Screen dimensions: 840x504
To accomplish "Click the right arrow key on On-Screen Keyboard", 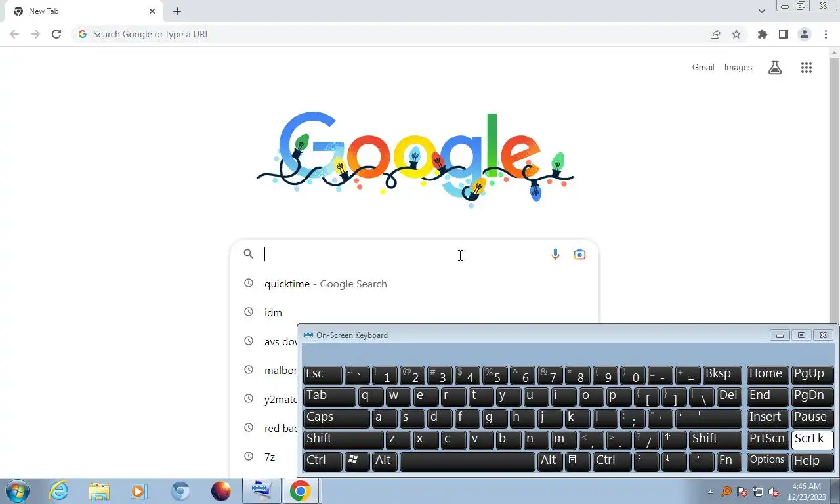I will (x=702, y=461).
